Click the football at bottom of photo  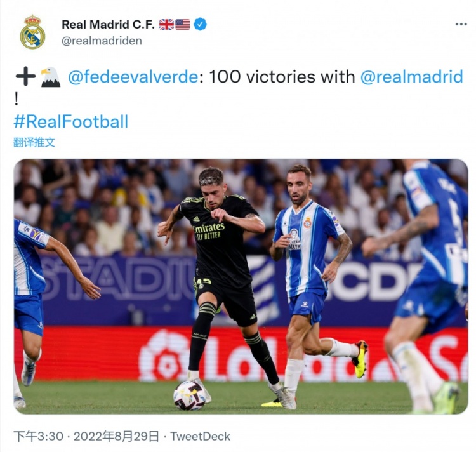click(x=189, y=396)
